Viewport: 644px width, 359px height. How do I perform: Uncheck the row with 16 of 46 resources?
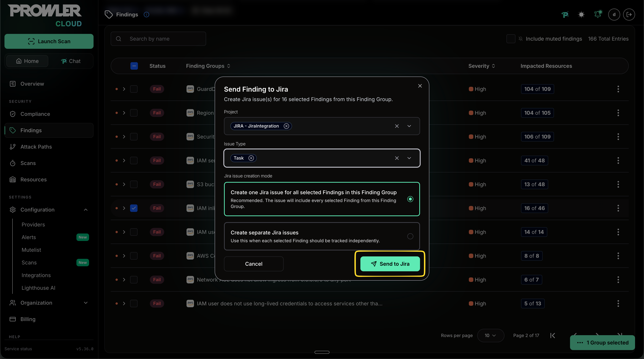134,208
